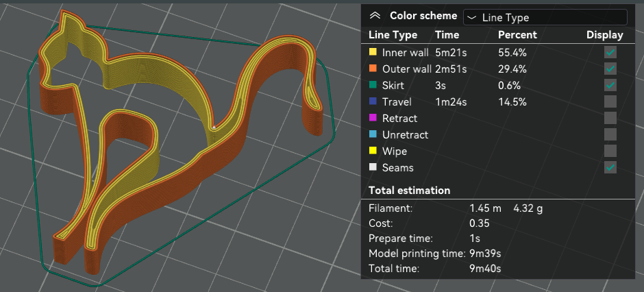
Task: Open the Line Type color scheme dropdown
Action: point(545,17)
